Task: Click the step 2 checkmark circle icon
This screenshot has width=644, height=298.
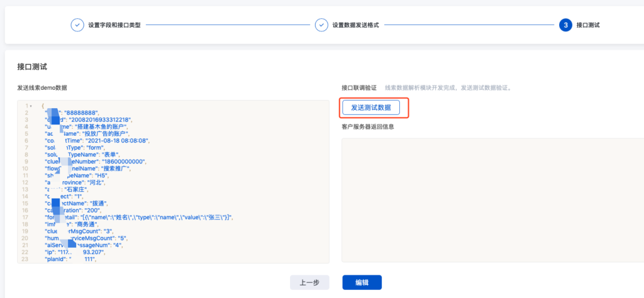Action: click(x=321, y=25)
